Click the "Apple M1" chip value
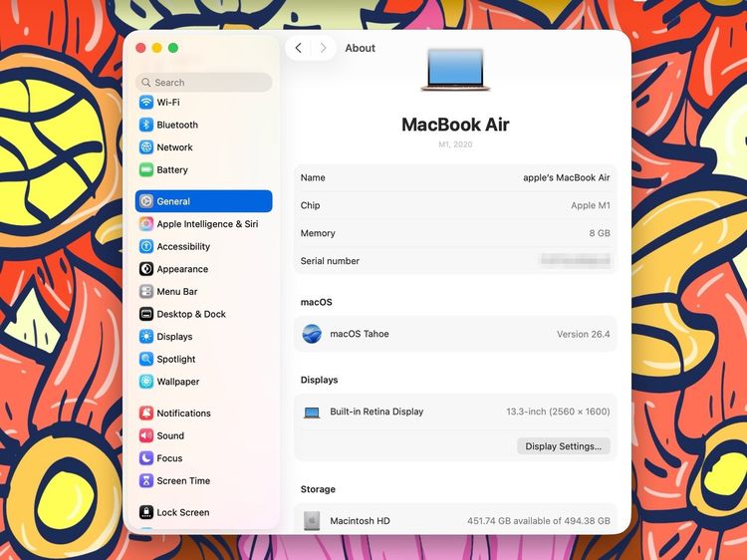The image size is (747, 560). tap(591, 205)
